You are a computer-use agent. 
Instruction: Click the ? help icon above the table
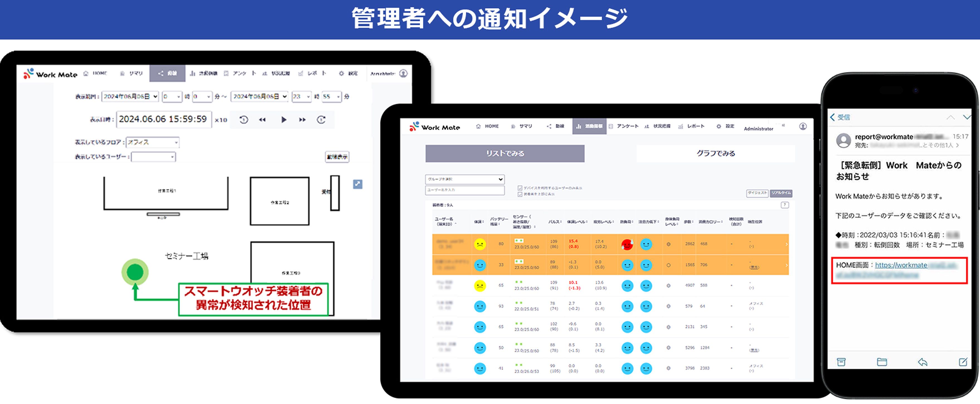(x=785, y=205)
